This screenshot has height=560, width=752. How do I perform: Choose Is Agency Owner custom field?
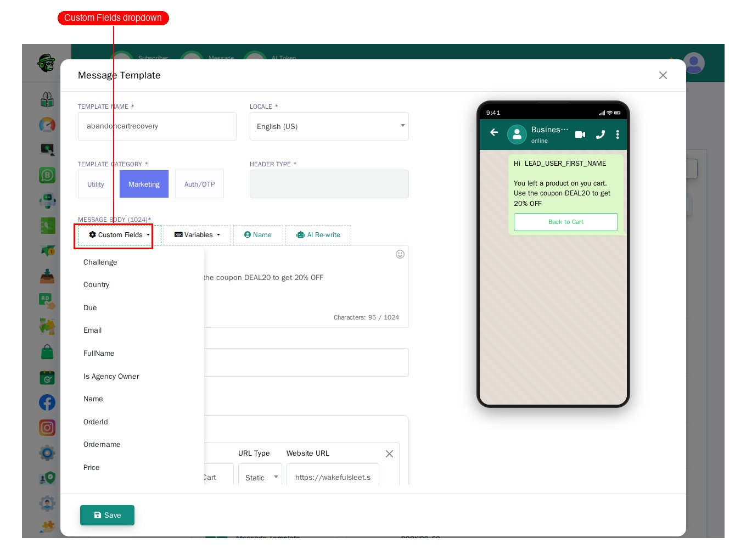click(x=111, y=377)
